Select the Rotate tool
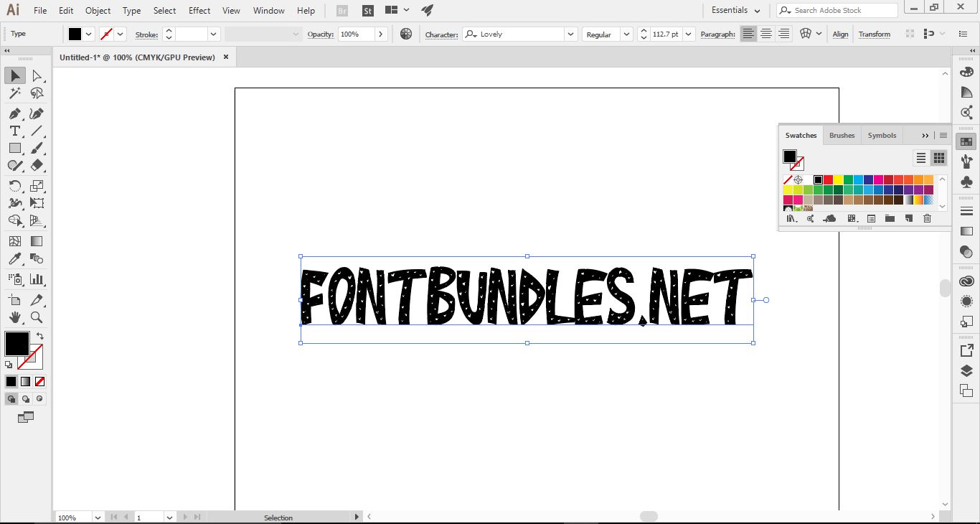This screenshot has width=980, height=524. (x=14, y=186)
